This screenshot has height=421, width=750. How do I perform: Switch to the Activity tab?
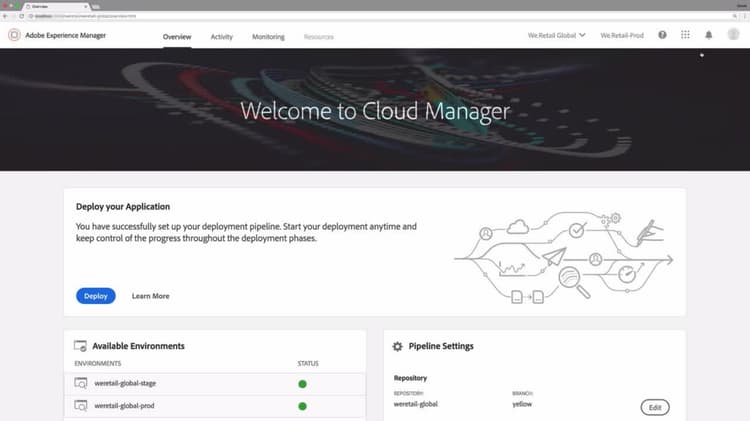click(221, 37)
